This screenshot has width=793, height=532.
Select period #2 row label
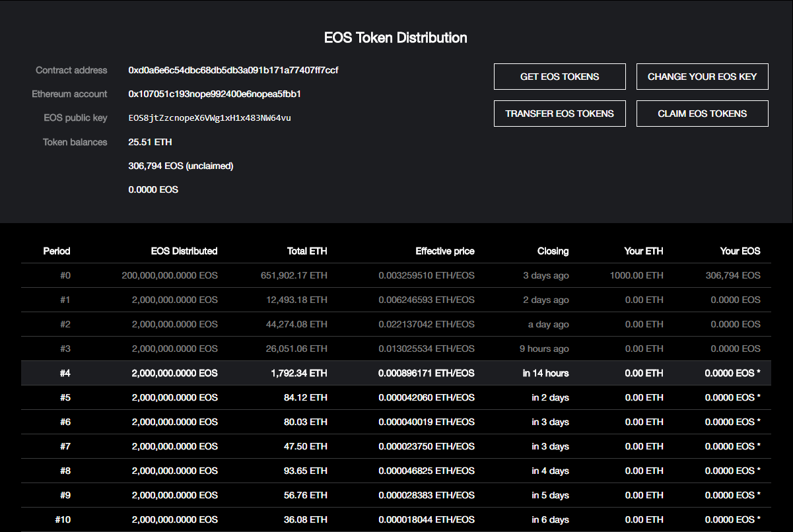click(65, 324)
